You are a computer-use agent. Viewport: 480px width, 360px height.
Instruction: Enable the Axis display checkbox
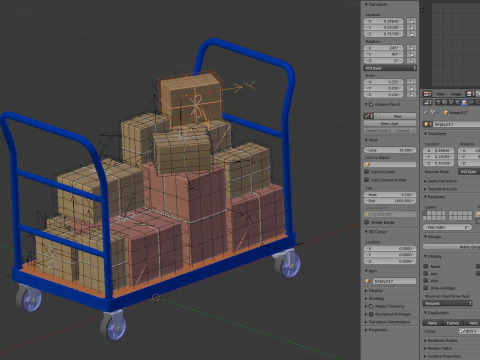click(426, 274)
